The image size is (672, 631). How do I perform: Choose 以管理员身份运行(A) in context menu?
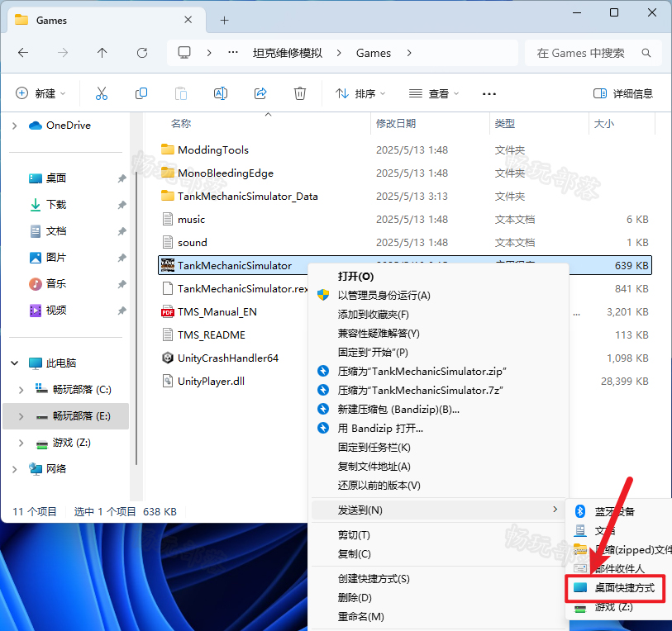pyautogui.click(x=438, y=295)
